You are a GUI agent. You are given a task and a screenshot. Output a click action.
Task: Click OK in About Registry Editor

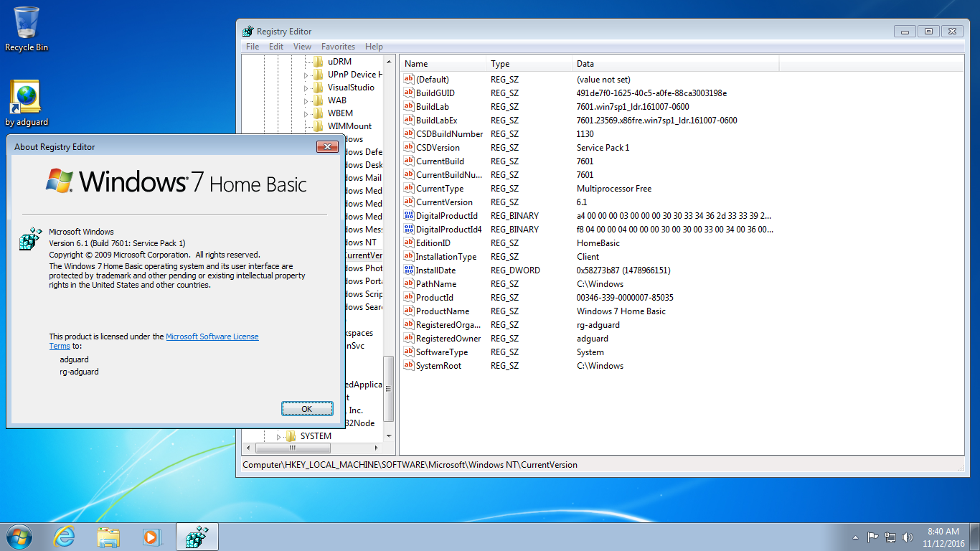(x=307, y=409)
